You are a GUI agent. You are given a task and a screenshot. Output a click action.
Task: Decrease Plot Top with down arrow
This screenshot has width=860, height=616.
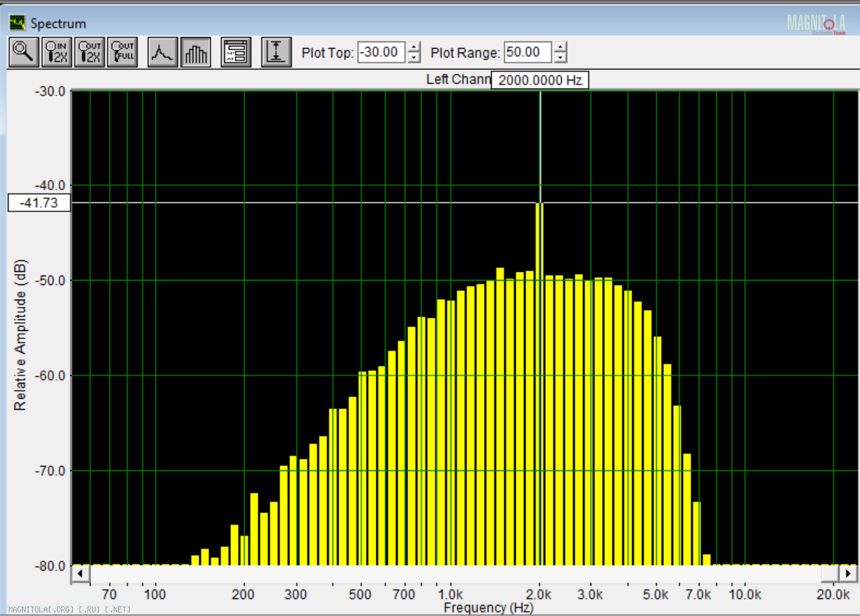point(414,58)
